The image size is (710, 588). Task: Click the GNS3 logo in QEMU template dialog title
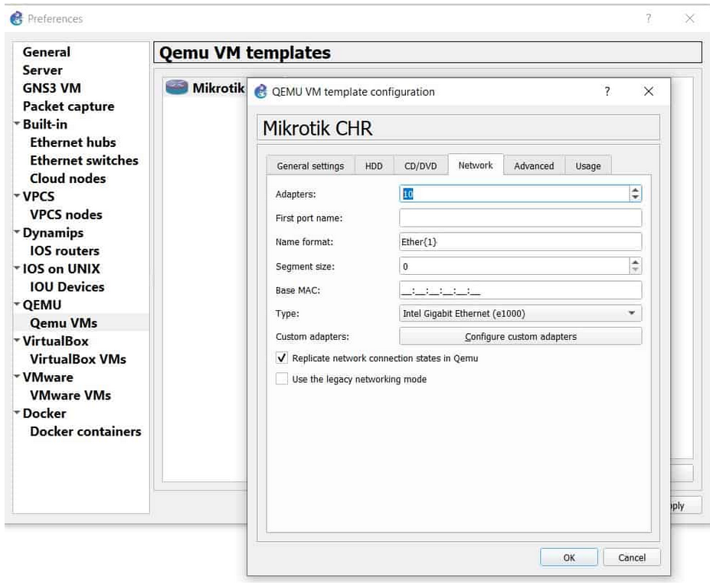pos(260,91)
